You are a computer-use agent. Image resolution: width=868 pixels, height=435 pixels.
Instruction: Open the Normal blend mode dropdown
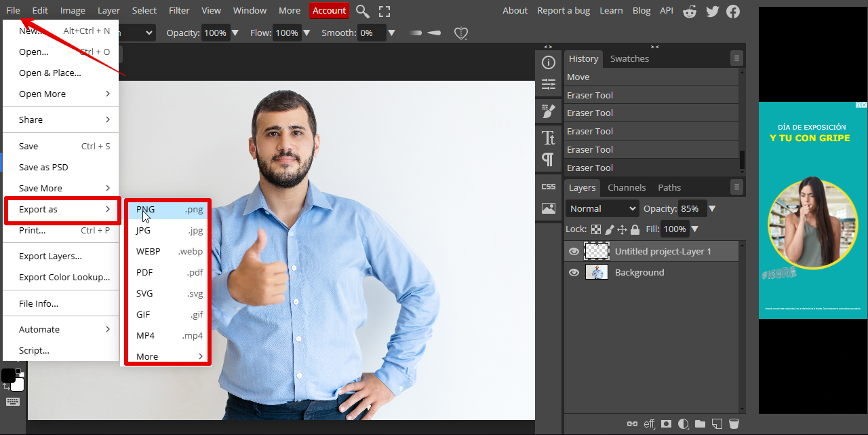[602, 208]
